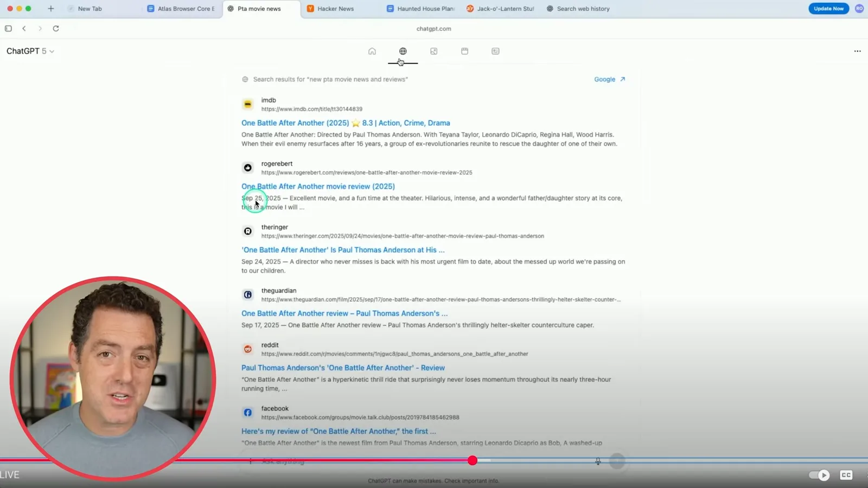Click the theguardian favicon

[x=248, y=294]
